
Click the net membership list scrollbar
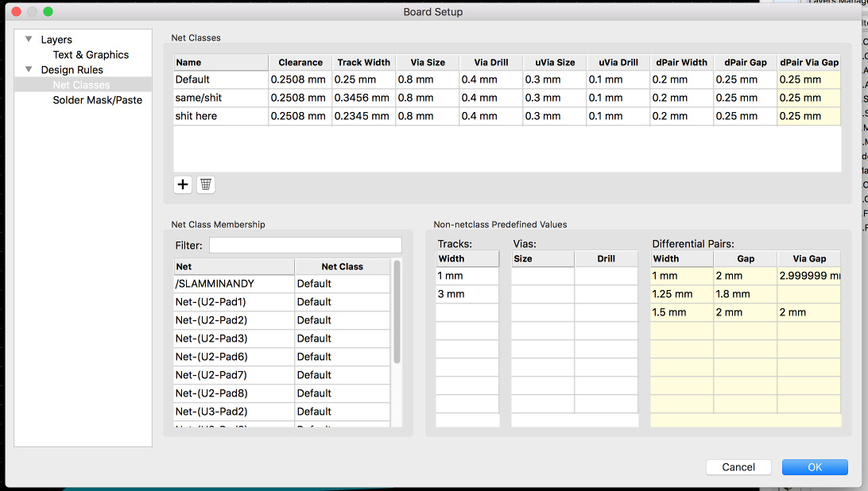(x=397, y=311)
